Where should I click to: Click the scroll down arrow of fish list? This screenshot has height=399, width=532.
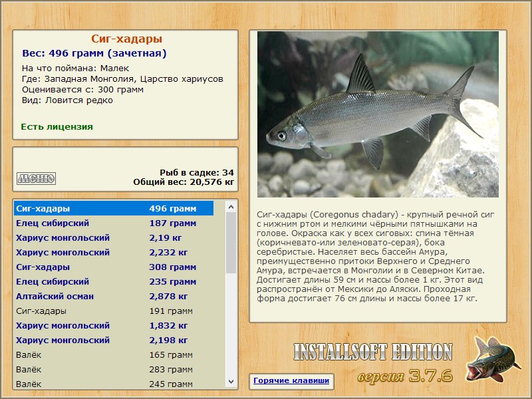(231, 382)
